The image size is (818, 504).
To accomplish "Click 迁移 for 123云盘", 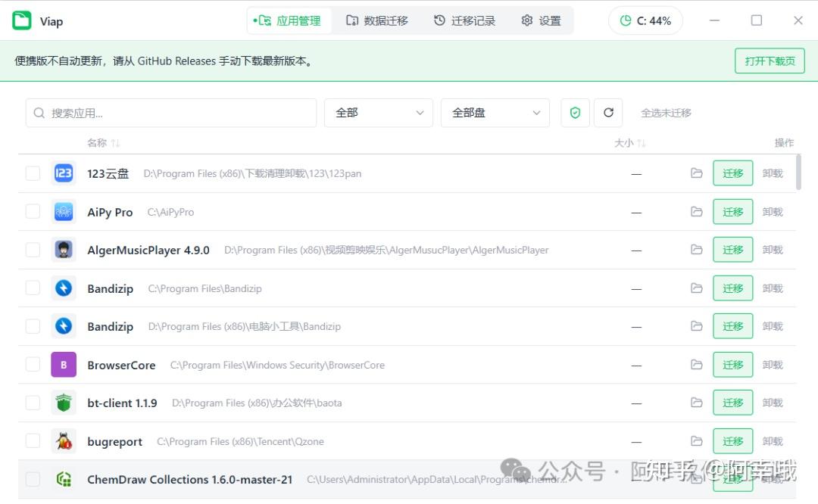I will tap(733, 173).
